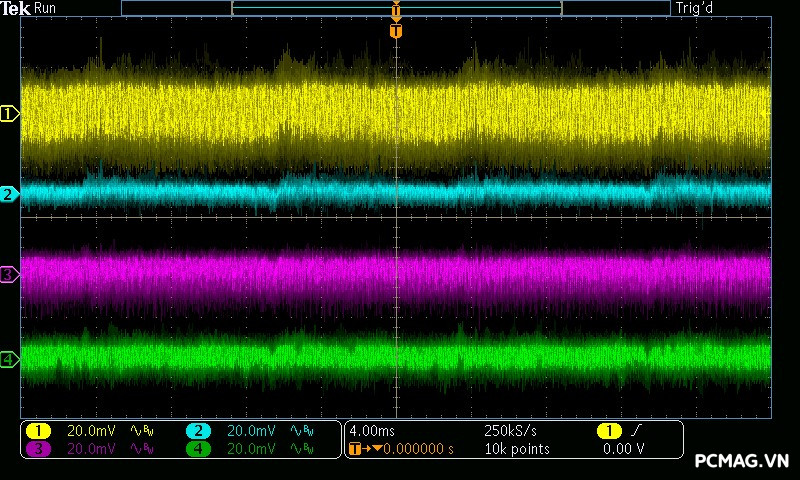Click the 4.00ms horizontal timebase readout

(375, 431)
